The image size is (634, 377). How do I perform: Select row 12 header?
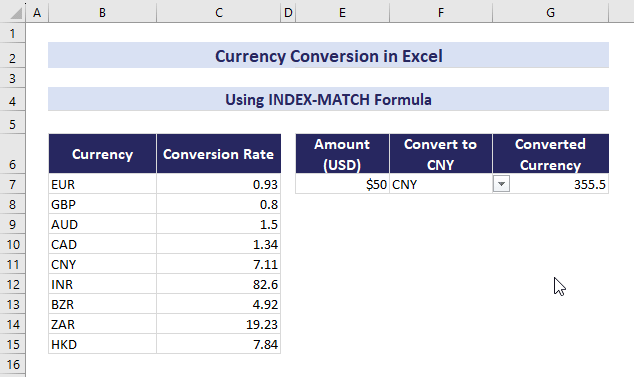click(x=13, y=284)
